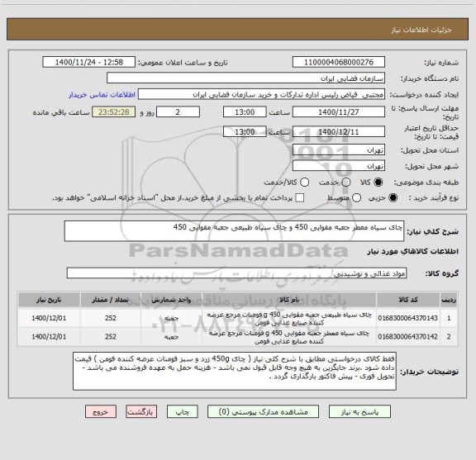Viewport: 476px width, 460px height.
Task: Click the جزئیات اطلاعات نیاز header title
Action: (421, 30)
